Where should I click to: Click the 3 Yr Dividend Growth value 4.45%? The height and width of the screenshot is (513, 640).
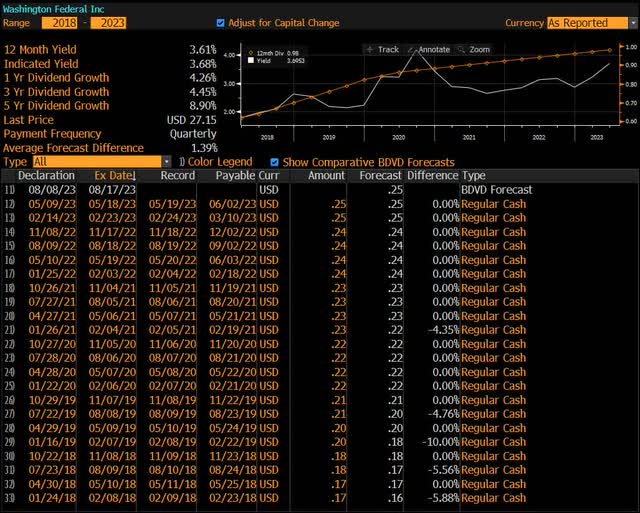(203, 92)
